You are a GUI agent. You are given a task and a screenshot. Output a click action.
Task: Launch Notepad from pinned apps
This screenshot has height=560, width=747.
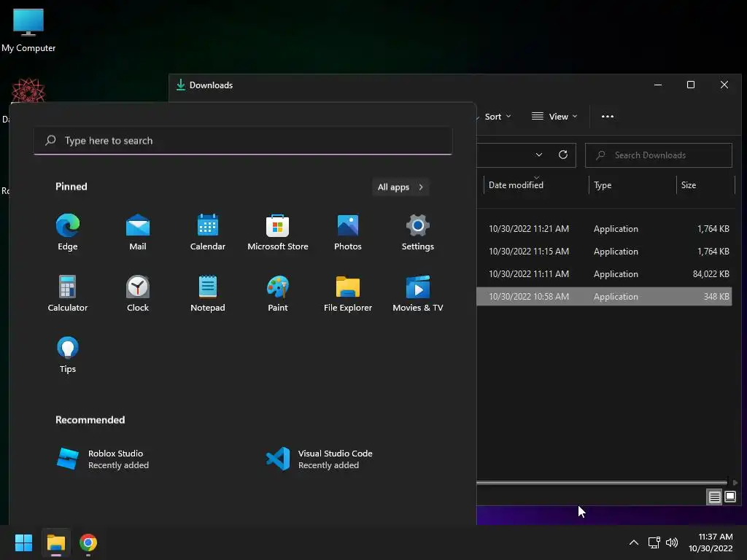point(208,294)
